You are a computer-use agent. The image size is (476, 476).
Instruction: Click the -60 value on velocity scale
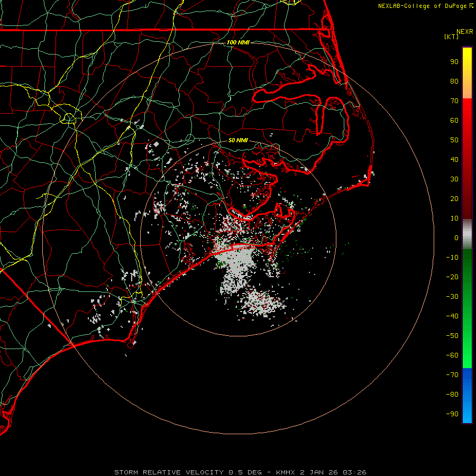[x=452, y=355]
